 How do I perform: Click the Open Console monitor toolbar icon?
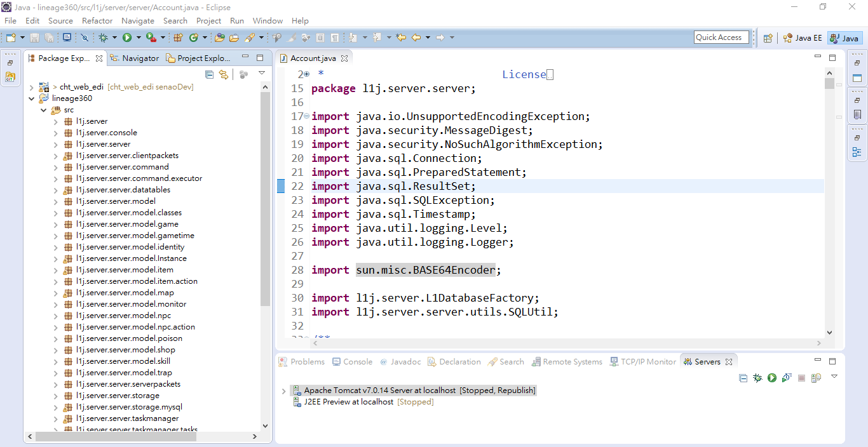pyautogui.click(x=67, y=37)
